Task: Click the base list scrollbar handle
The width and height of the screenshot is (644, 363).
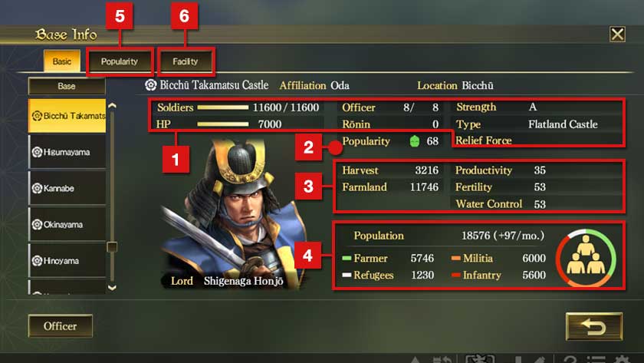Action: point(112,246)
